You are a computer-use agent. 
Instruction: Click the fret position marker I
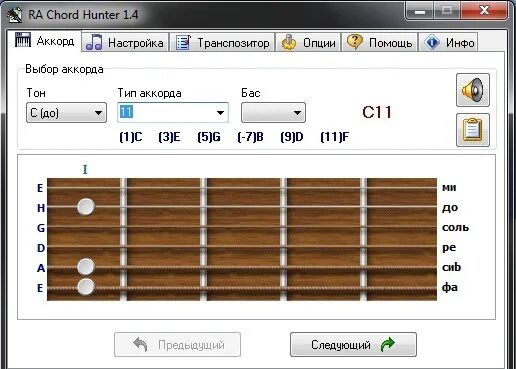point(85,170)
